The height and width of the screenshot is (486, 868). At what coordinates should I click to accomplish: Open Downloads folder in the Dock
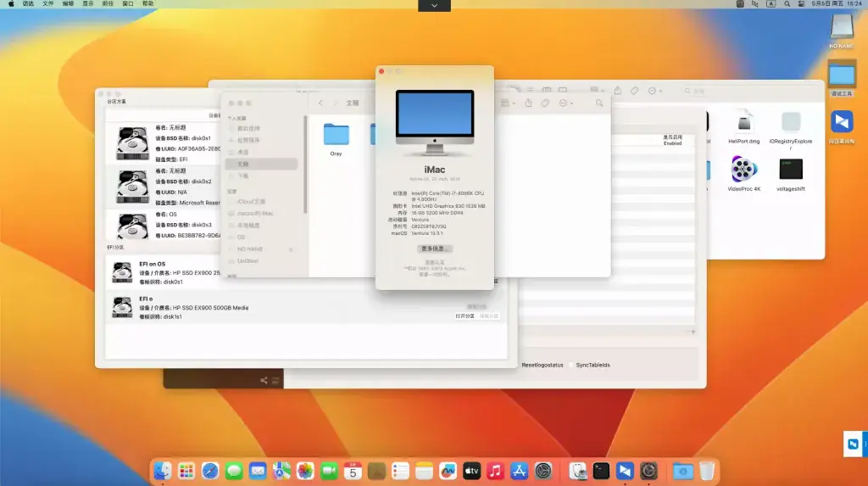pyautogui.click(x=683, y=471)
